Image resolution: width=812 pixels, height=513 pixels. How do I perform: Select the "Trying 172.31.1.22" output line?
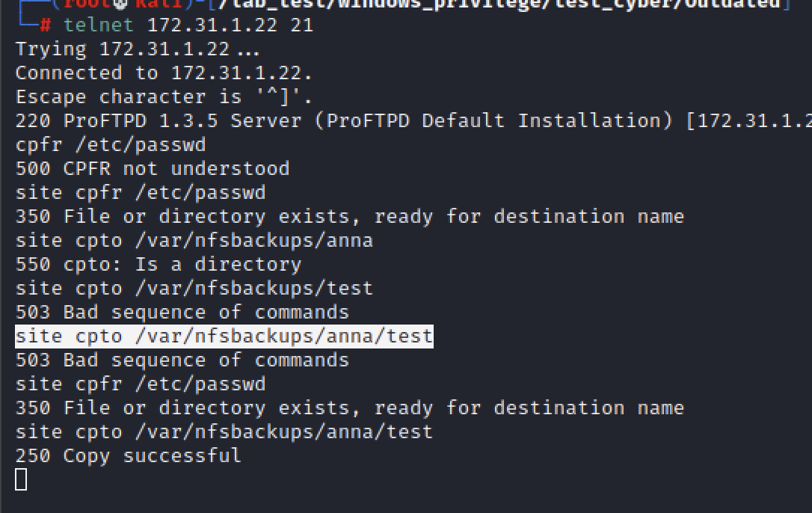click(138, 49)
